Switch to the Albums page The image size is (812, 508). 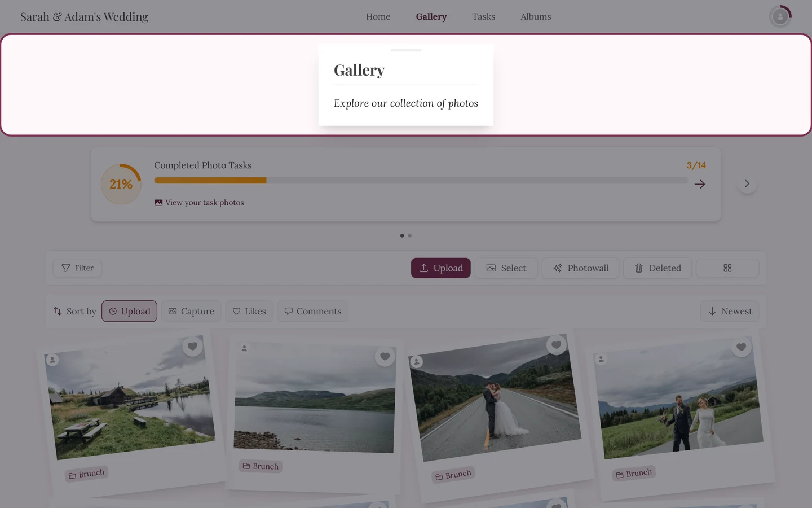[536, 17]
